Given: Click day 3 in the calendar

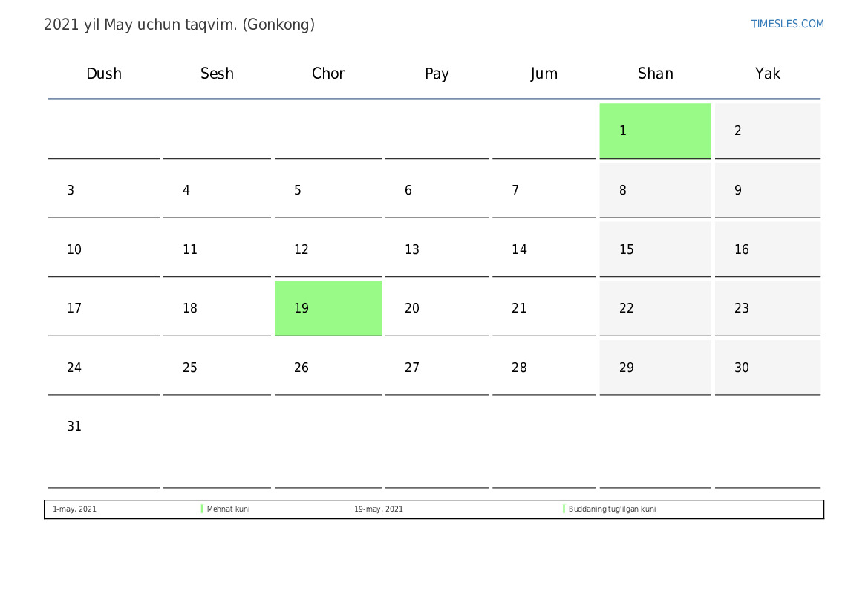Looking at the screenshot, I should tap(103, 190).
